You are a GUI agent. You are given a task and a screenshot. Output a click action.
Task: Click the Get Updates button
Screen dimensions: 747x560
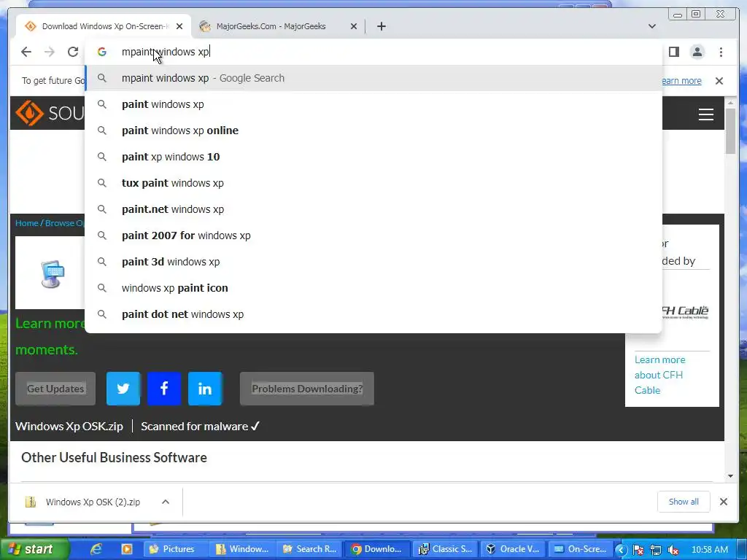click(55, 389)
